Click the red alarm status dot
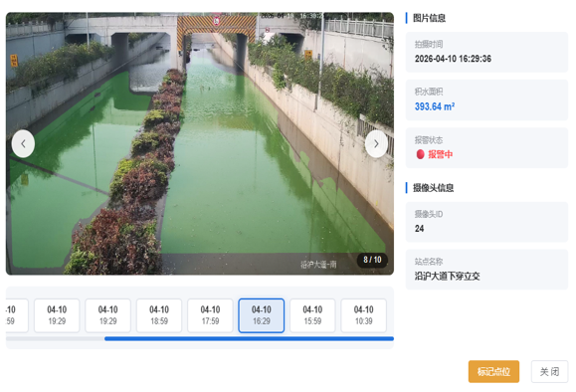The height and width of the screenshot is (392, 576). tap(420, 154)
